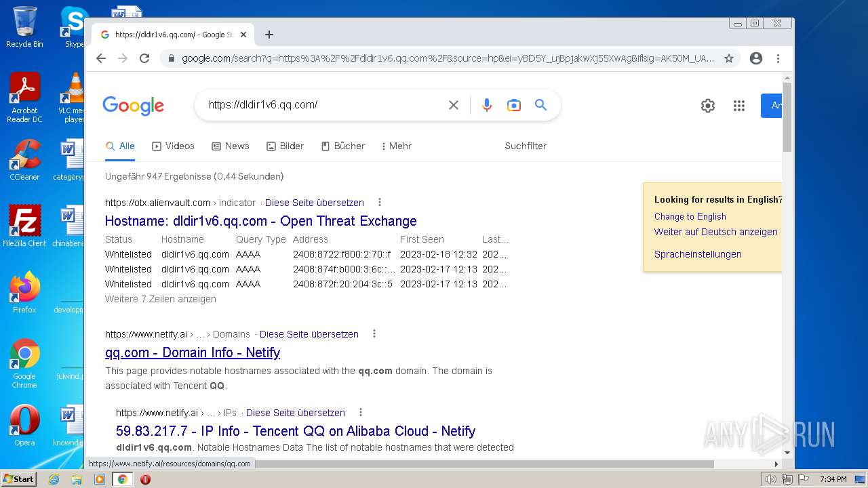This screenshot has width=868, height=488.
Task: Open the Opera desktop shortcut
Action: (x=24, y=425)
